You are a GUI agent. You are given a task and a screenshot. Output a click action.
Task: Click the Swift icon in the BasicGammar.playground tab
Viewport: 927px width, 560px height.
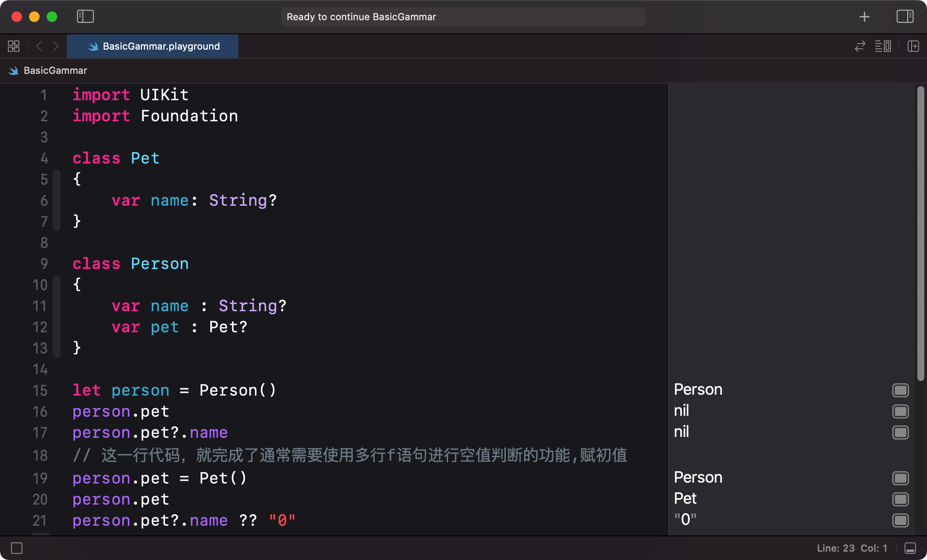[x=93, y=46]
